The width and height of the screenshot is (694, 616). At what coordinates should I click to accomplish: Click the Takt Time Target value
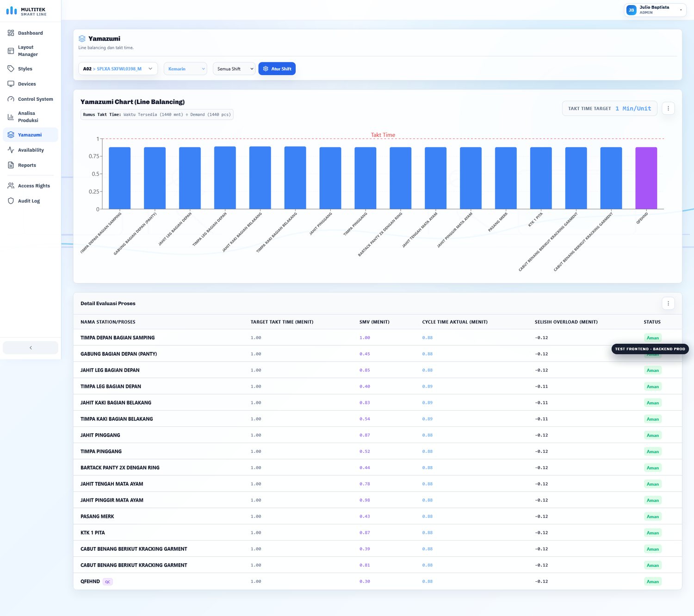tap(633, 109)
